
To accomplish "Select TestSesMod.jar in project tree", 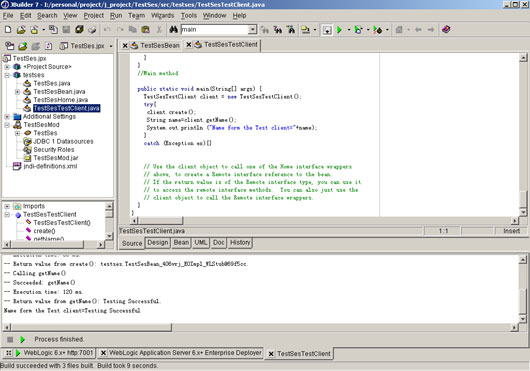I will point(56,158).
